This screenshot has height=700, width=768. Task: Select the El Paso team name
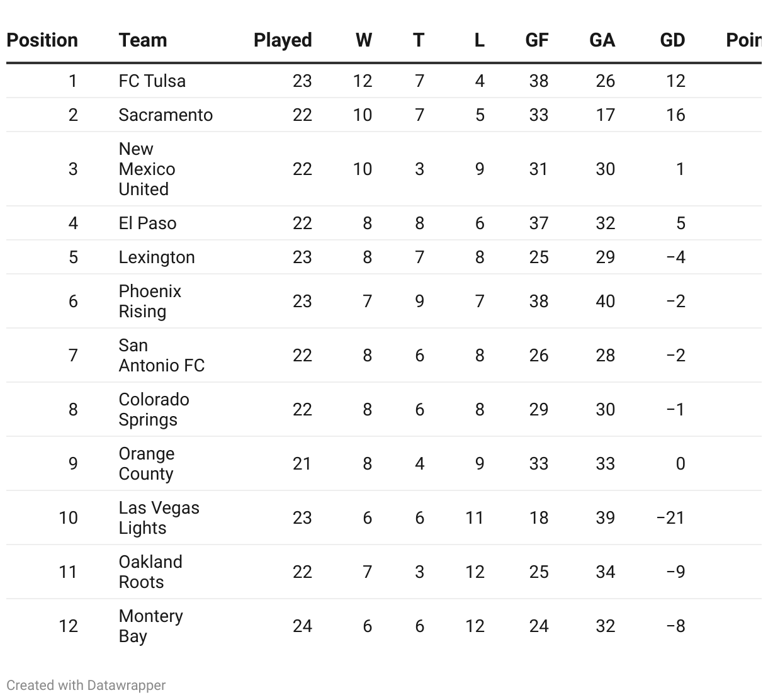(x=147, y=223)
